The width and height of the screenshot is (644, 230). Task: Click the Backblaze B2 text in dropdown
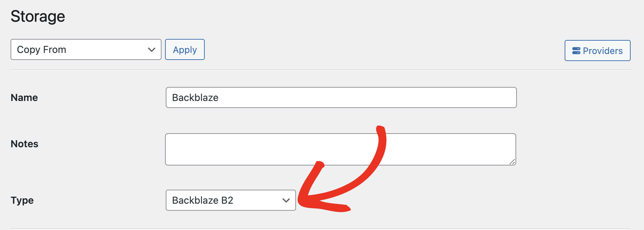(203, 200)
